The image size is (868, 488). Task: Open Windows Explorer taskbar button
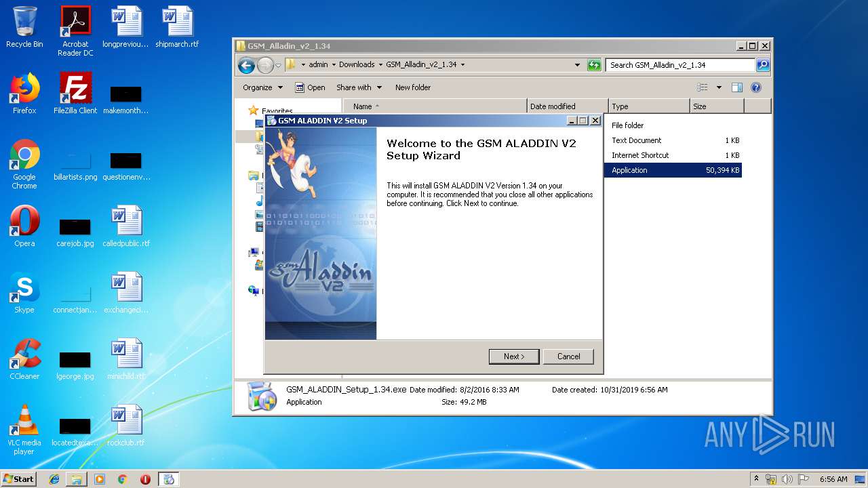pyautogui.click(x=77, y=479)
